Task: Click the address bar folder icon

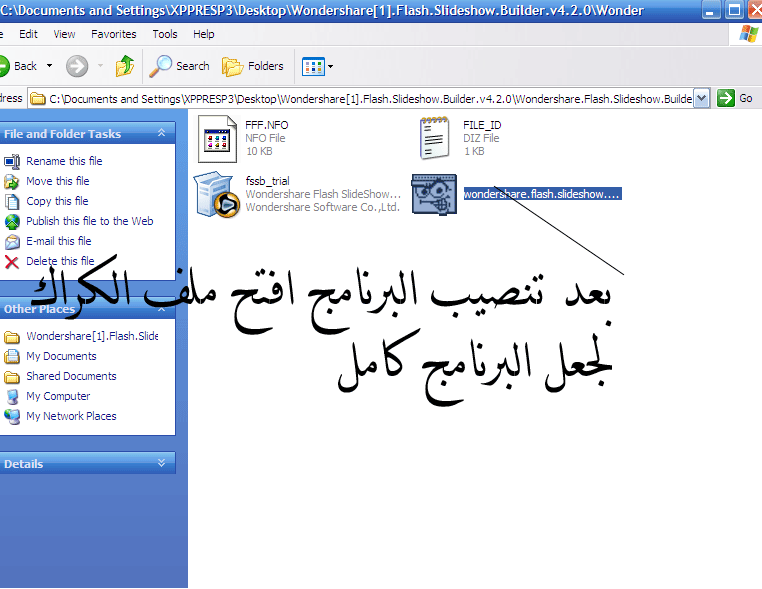Action: [x=37, y=99]
